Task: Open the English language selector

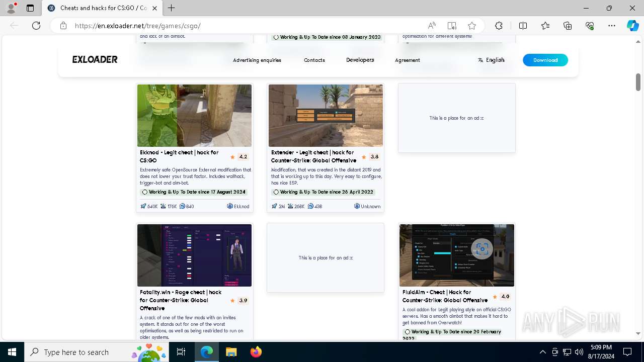Action: pyautogui.click(x=491, y=60)
